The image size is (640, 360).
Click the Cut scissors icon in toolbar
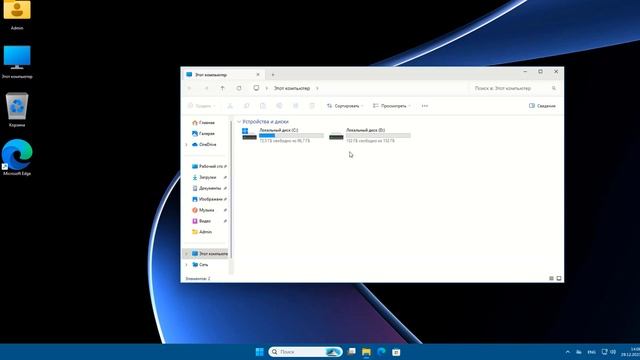click(x=230, y=106)
